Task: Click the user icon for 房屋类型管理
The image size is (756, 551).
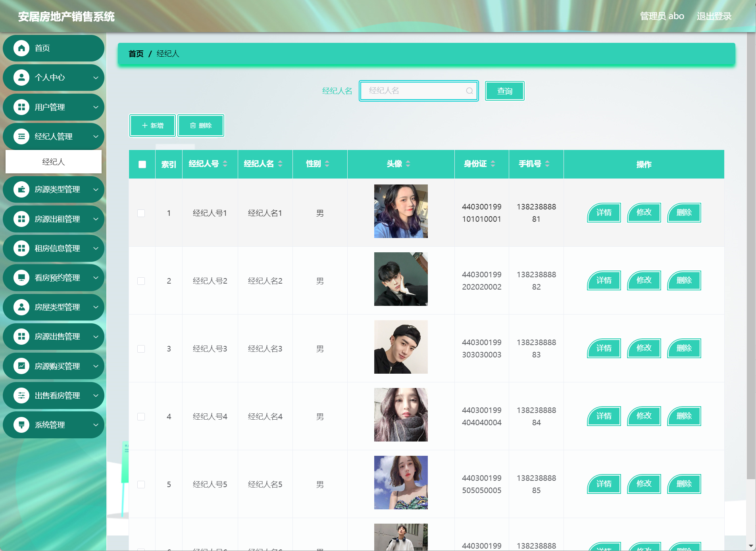Action: coord(21,307)
